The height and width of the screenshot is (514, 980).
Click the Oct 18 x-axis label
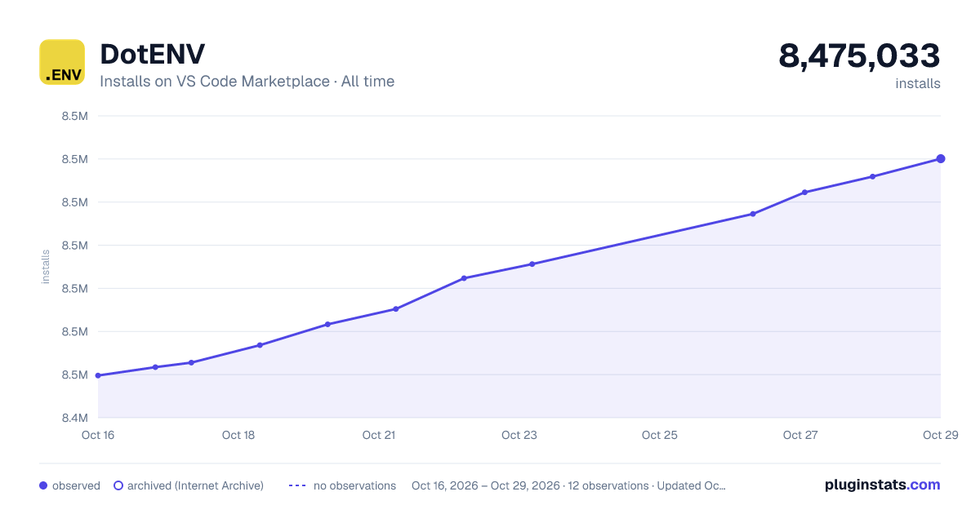pos(238,435)
